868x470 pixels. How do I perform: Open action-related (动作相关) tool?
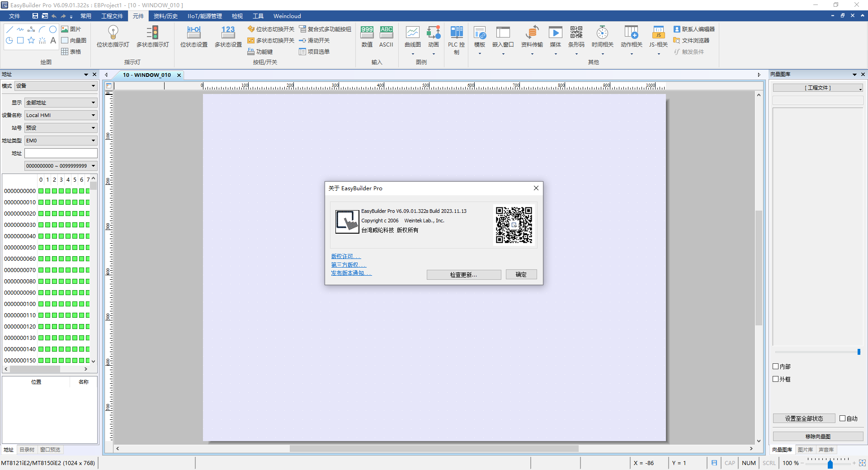click(x=632, y=40)
